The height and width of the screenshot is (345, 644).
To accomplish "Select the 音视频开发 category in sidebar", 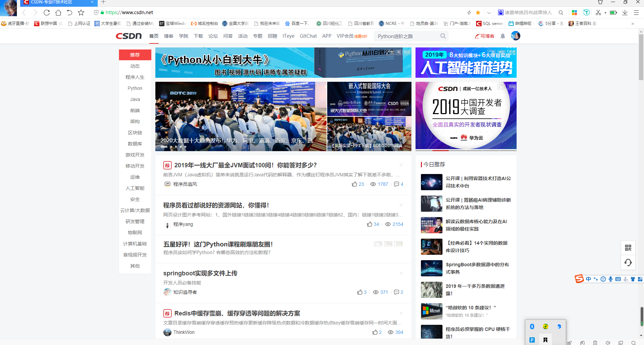I will (x=135, y=255).
